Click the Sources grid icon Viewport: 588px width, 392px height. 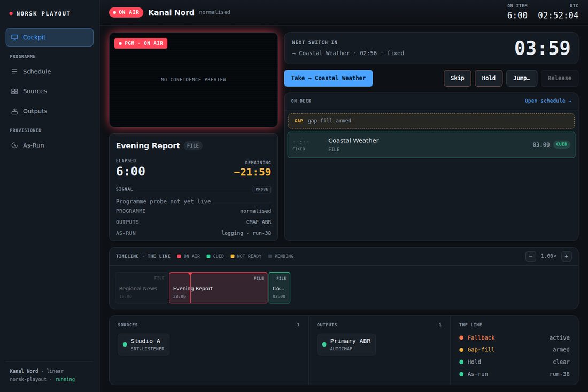click(x=14, y=91)
